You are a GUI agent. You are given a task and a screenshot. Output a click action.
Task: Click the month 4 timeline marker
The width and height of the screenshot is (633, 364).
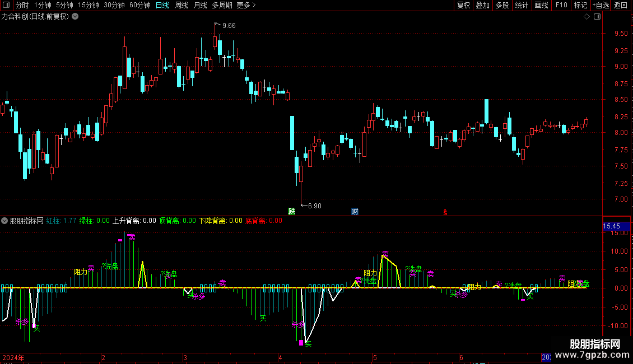280,357
